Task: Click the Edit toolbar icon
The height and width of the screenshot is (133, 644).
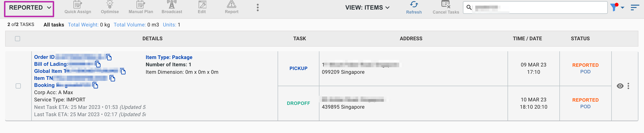Action: (202, 4)
